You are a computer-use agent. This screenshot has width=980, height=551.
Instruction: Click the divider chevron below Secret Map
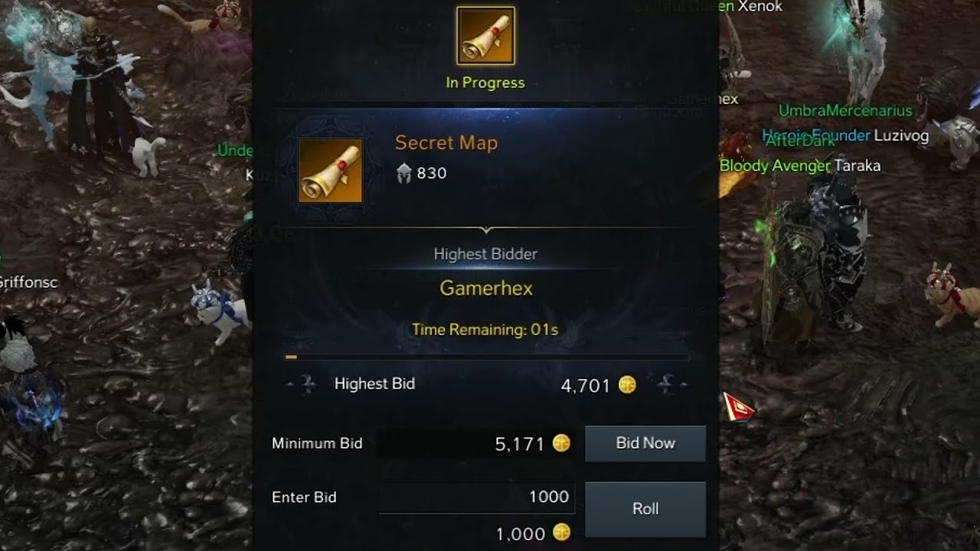485,229
